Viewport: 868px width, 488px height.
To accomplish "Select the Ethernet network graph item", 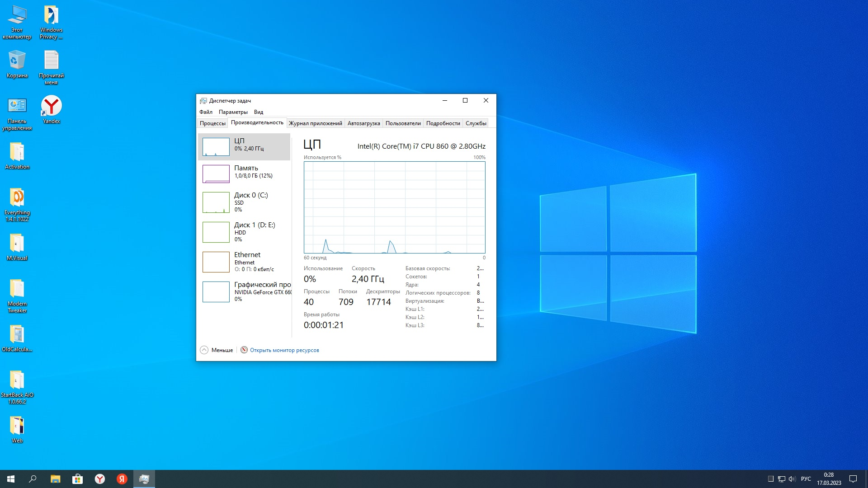I will pyautogui.click(x=244, y=262).
